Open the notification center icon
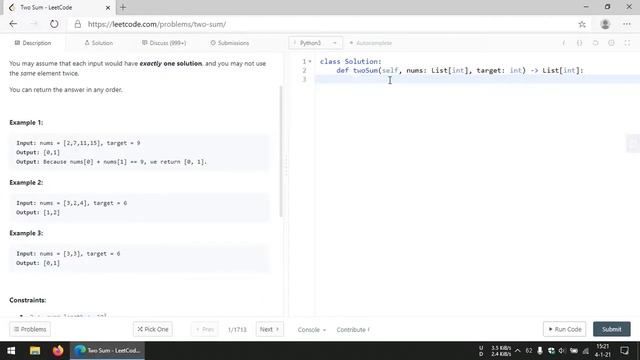Screen dimensions: 640x360 tap(624, 351)
